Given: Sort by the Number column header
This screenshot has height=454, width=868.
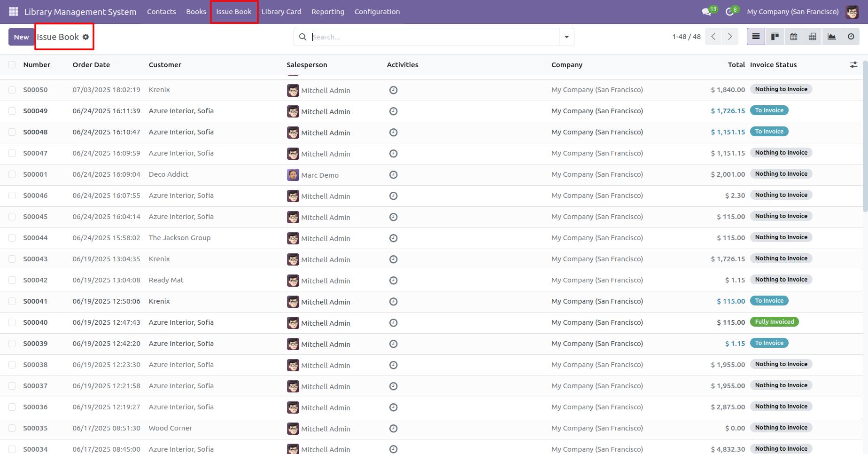Looking at the screenshot, I should point(37,65).
